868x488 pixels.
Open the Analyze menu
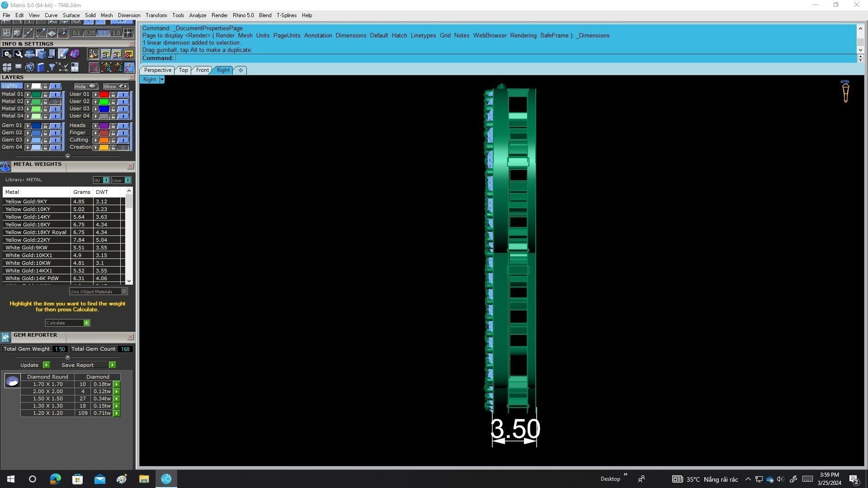click(x=198, y=15)
